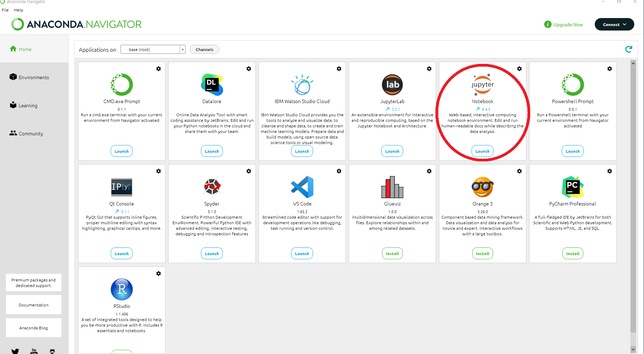Image resolution: width=644 pixels, height=354 pixels.
Task: Click JupyterLab version 3.2.1 update
Action: 393,109
